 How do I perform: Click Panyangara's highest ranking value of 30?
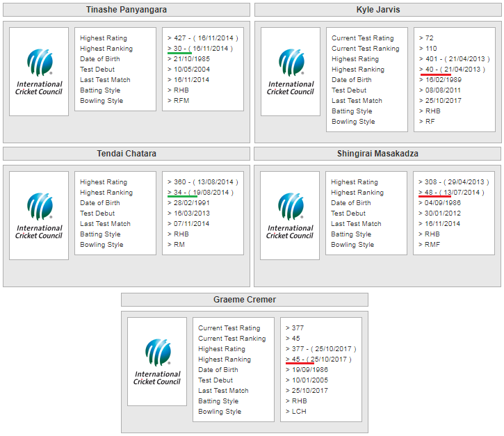[x=200, y=49]
